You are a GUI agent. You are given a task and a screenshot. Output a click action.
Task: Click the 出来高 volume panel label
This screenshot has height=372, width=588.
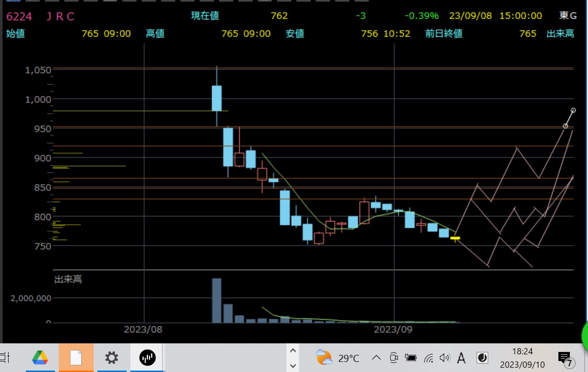(68, 279)
